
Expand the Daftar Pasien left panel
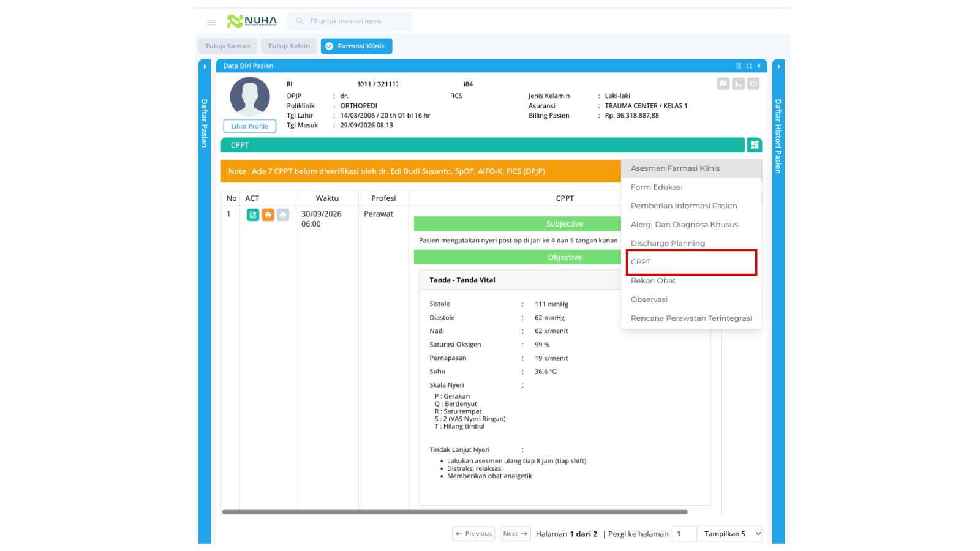(x=205, y=66)
